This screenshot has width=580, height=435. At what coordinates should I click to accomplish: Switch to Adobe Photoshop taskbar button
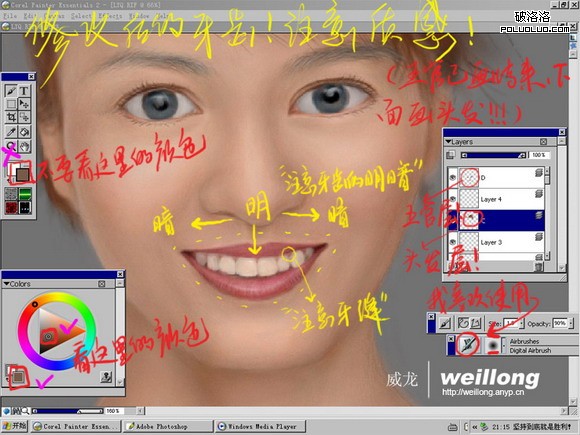click(x=168, y=426)
